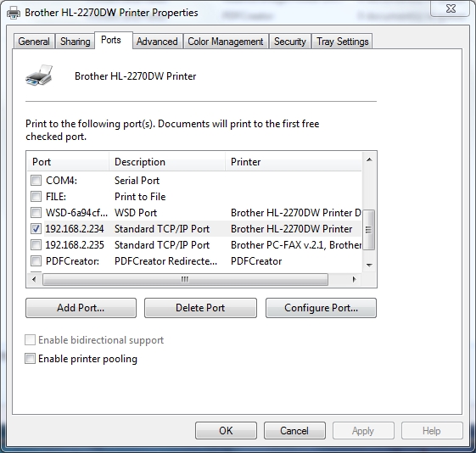The image size is (476, 453).
Task: Check the WSD-6a94cf port checkbox
Action: point(36,212)
